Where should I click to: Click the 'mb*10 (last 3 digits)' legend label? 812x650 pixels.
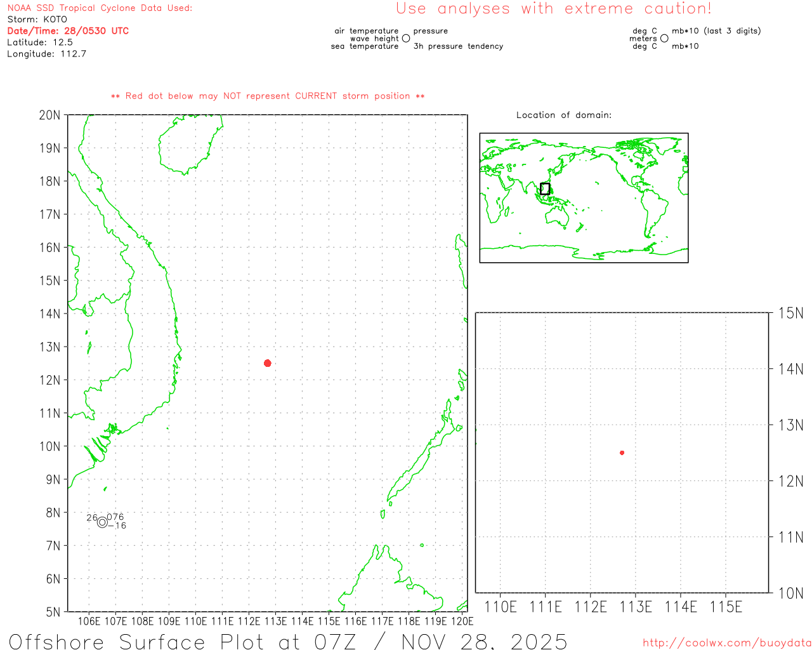click(716, 31)
